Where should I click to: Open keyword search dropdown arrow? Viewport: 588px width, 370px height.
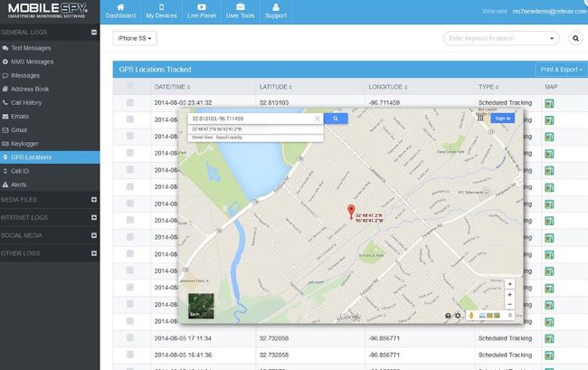(x=552, y=38)
